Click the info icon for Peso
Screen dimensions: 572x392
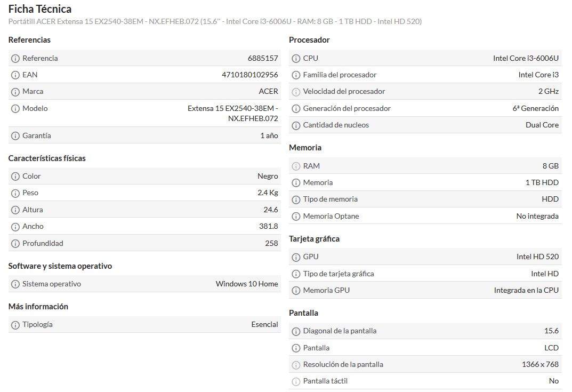pos(15,194)
